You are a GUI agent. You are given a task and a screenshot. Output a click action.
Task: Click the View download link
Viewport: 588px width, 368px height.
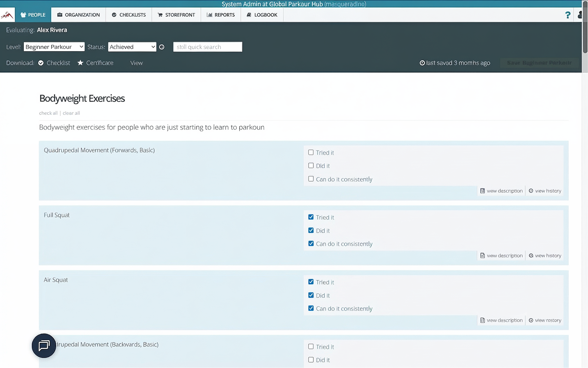136,63
